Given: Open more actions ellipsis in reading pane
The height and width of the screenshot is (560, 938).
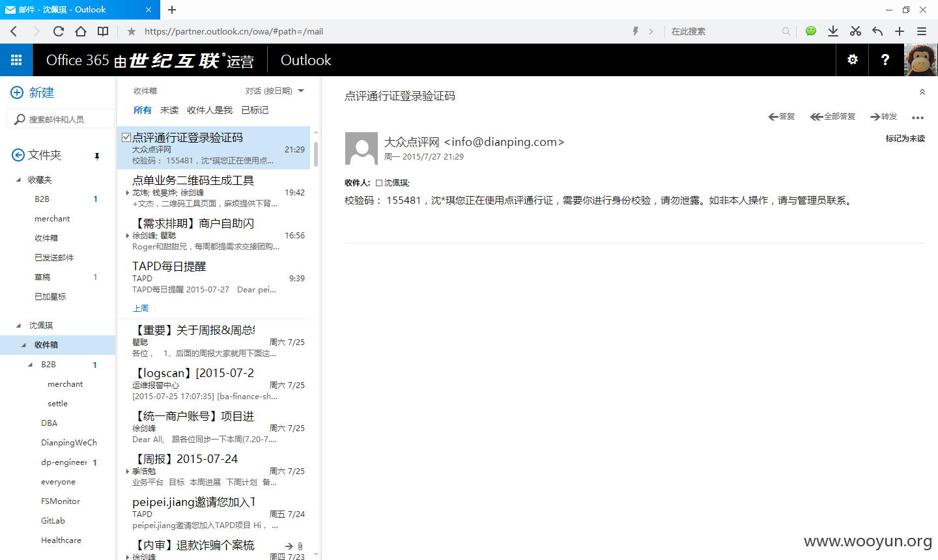Looking at the screenshot, I should (x=918, y=118).
